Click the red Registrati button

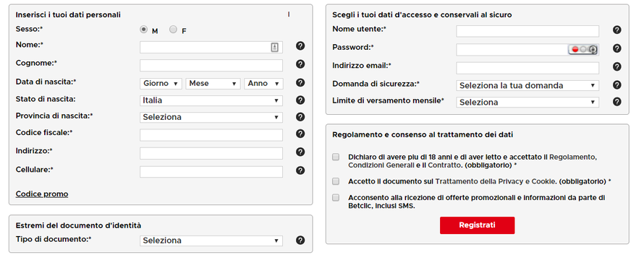[x=478, y=225]
